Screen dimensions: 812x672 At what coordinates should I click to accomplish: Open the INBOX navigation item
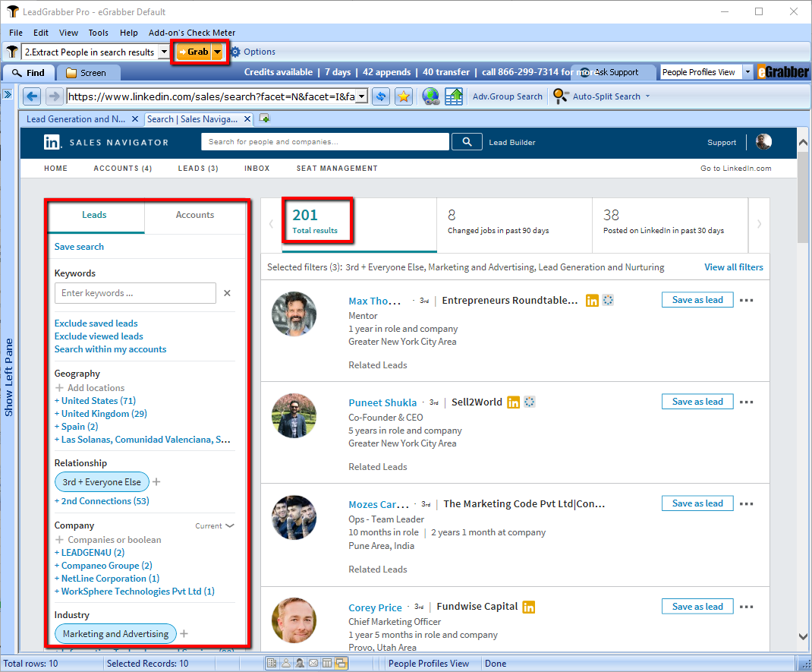(x=257, y=169)
